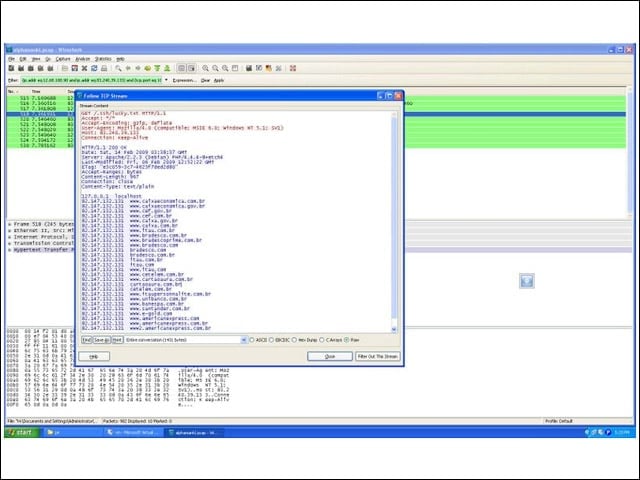Start a new live capture
Screen dimensions: 640x480
(x=31, y=68)
